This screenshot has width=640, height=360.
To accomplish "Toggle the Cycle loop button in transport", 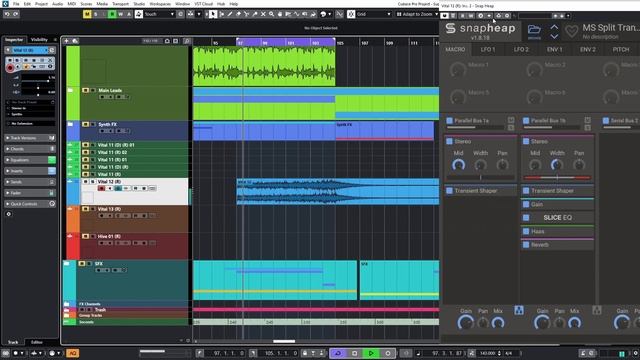I will point(338,353).
